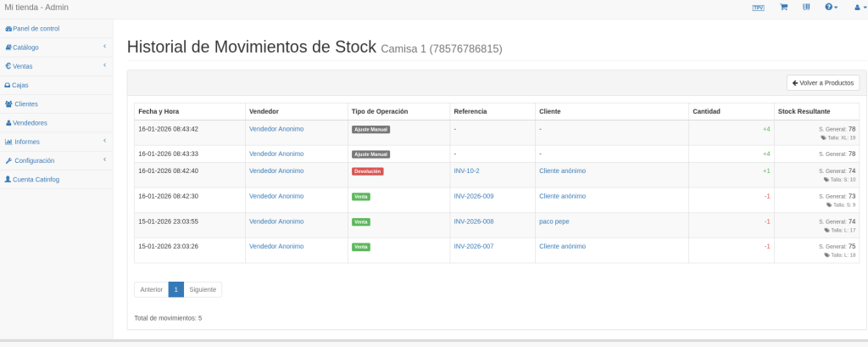Click the Siguiente pagination button
Viewport: 868px width, 347px height.
click(x=203, y=289)
